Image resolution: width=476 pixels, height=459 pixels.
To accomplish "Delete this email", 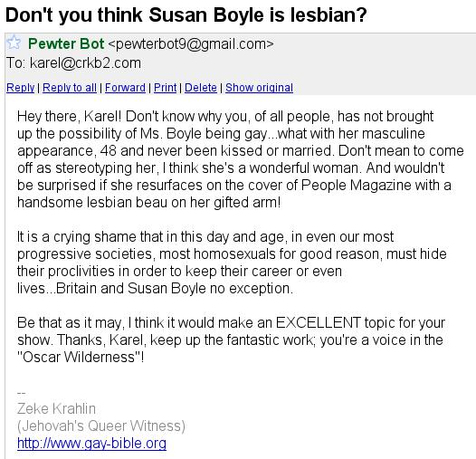I will 201,88.
